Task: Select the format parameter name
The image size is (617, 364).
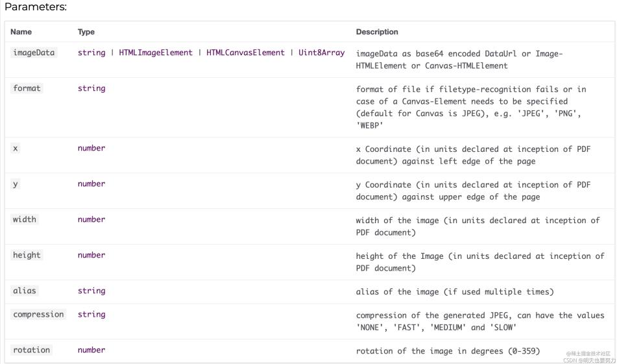Action: 27,88
